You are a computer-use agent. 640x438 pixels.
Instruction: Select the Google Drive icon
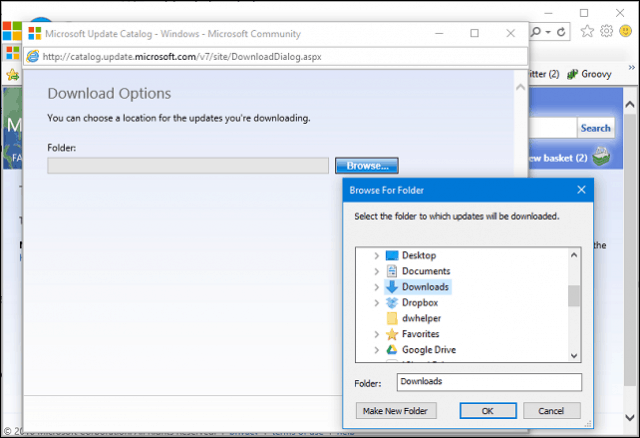pos(392,350)
